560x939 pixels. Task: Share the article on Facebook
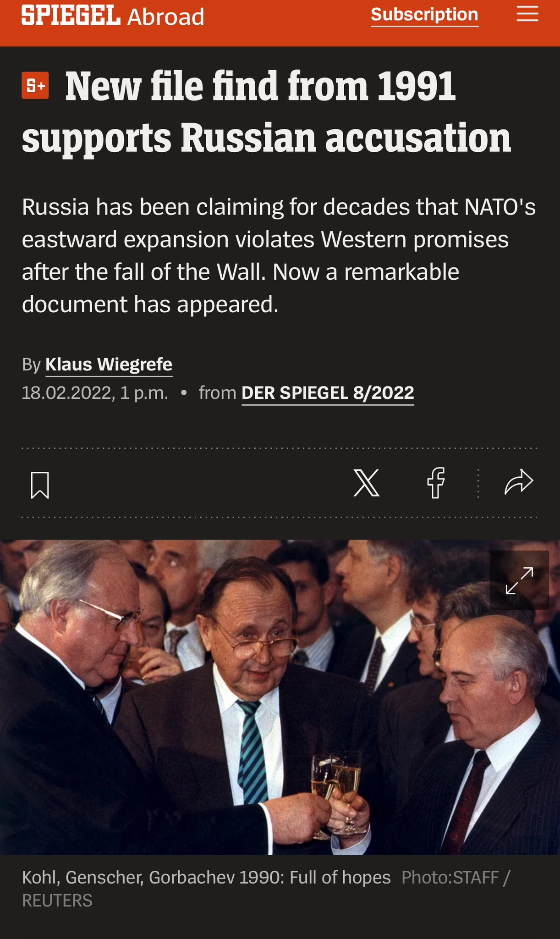436,483
